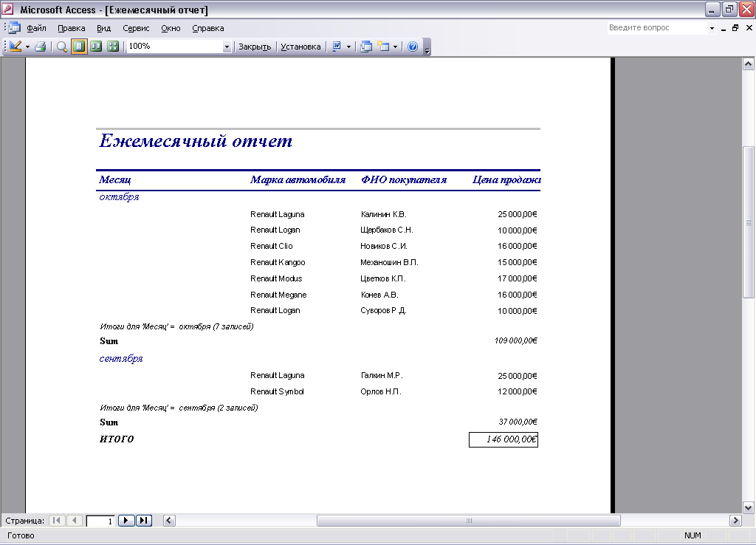Click the Закрыть button
The image size is (756, 545).
255,47
